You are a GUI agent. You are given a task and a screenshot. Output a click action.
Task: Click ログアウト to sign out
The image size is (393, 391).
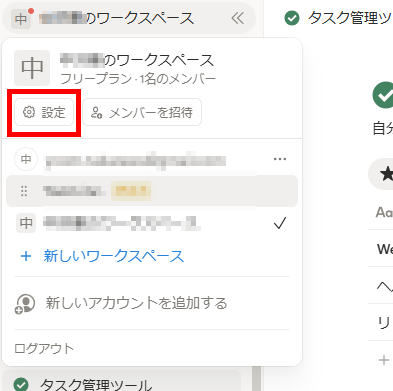point(44,349)
